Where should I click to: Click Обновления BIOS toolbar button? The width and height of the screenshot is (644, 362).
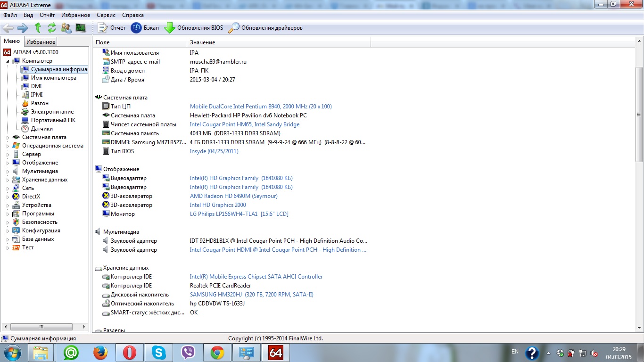(194, 28)
